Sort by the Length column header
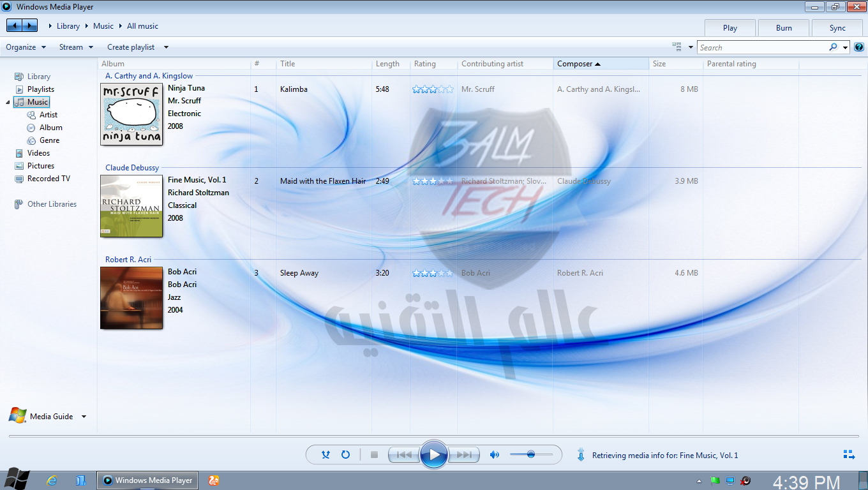This screenshot has height=490, width=868. tap(391, 64)
